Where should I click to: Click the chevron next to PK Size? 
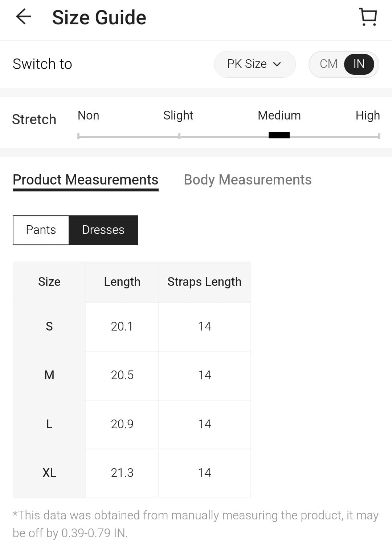pyautogui.click(x=277, y=64)
